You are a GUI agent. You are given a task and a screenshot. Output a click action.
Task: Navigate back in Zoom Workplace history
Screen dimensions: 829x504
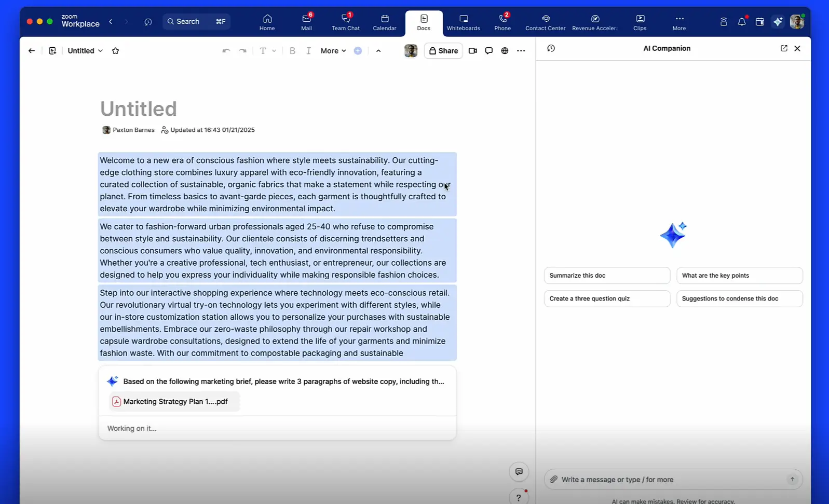pos(111,21)
